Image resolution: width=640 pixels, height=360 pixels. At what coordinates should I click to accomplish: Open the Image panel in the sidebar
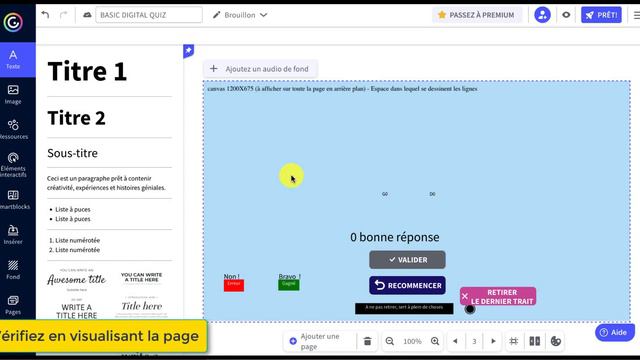[x=13, y=95]
